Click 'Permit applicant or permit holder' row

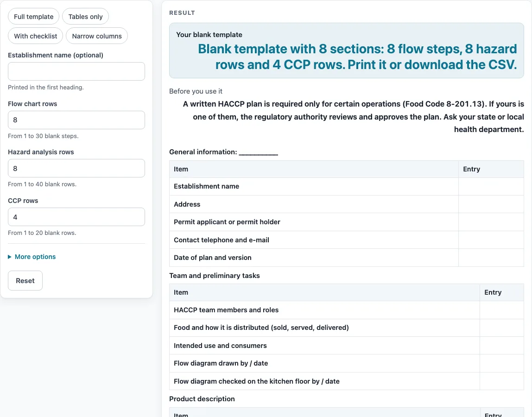(x=347, y=222)
